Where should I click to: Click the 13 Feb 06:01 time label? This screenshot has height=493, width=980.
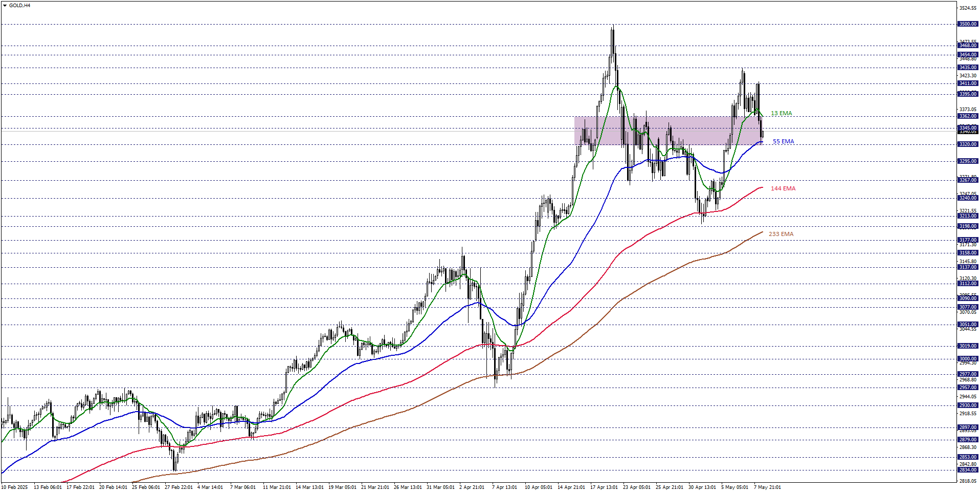48,487
